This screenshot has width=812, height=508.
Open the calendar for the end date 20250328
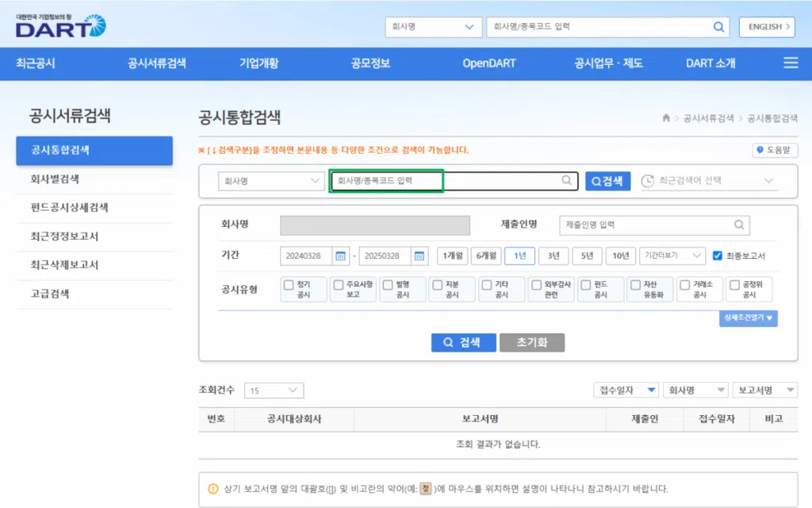click(x=420, y=256)
